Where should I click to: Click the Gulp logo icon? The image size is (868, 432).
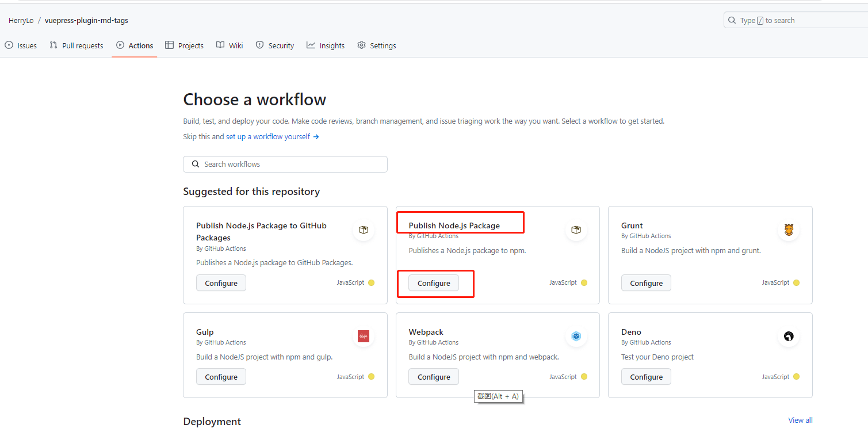(364, 337)
